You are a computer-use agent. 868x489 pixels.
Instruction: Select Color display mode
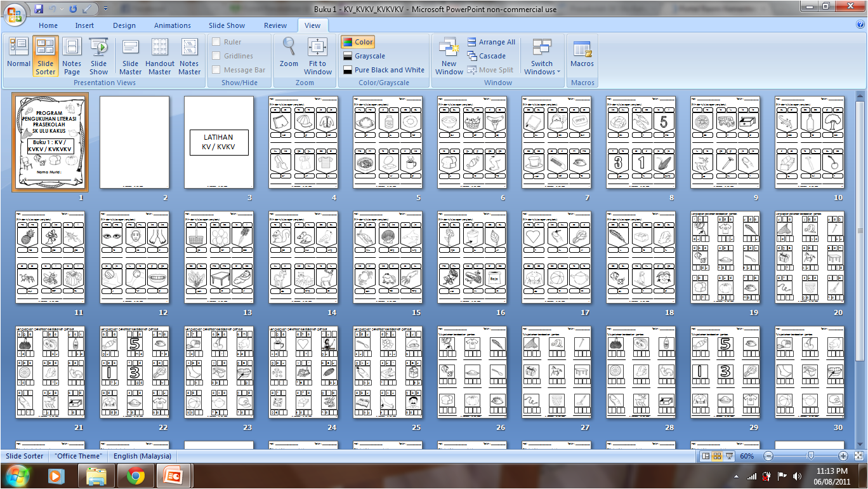[x=358, y=42]
